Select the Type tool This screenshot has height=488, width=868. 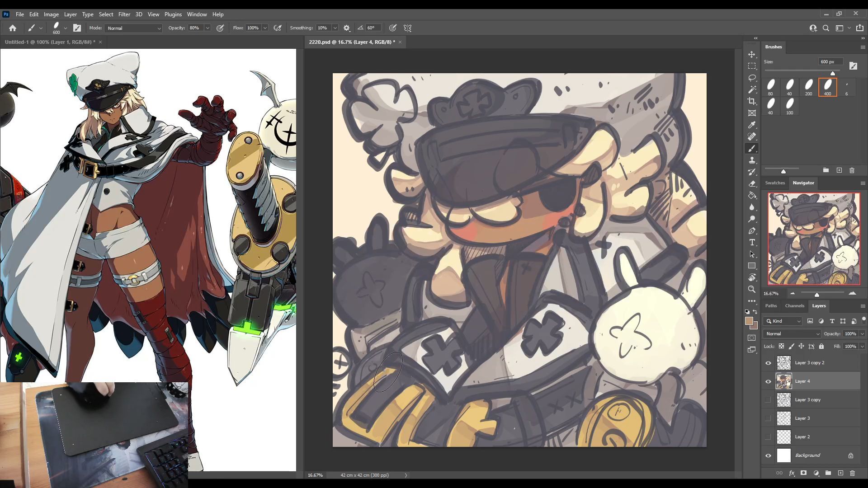pyautogui.click(x=752, y=243)
